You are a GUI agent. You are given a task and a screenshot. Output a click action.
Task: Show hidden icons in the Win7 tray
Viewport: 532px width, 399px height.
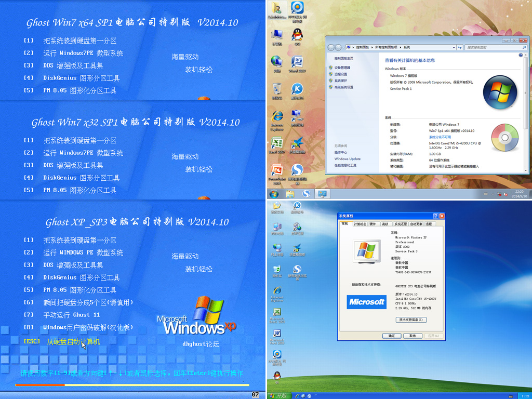pyautogui.click(x=493, y=194)
